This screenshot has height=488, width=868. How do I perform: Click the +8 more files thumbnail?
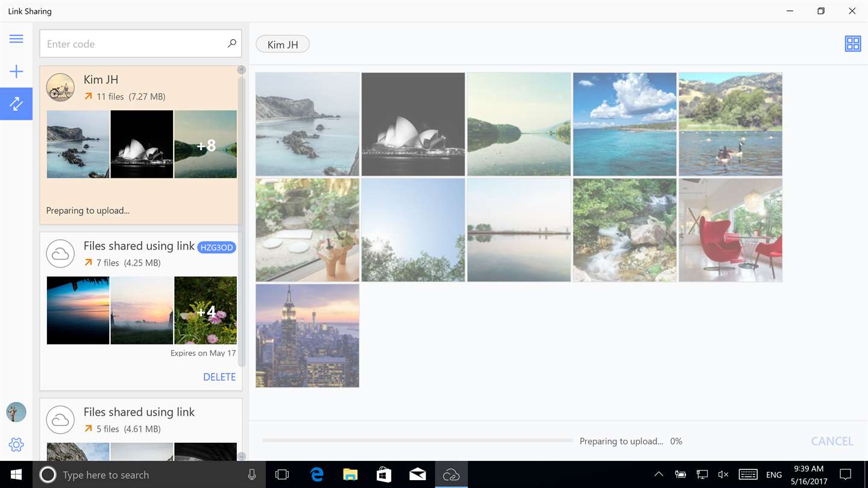coord(206,144)
